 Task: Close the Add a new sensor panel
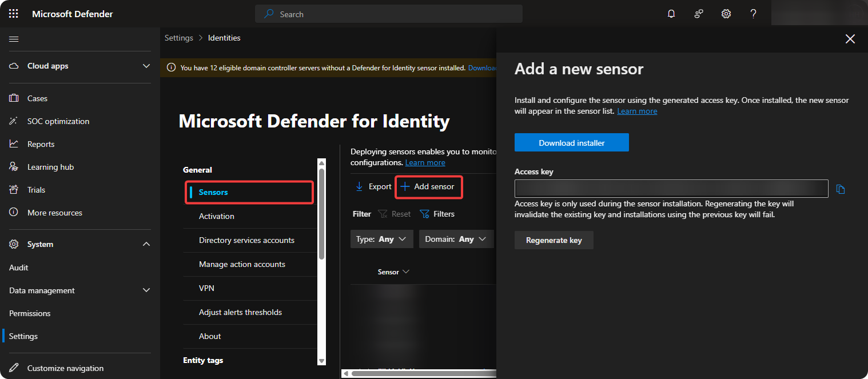click(x=850, y=39)
